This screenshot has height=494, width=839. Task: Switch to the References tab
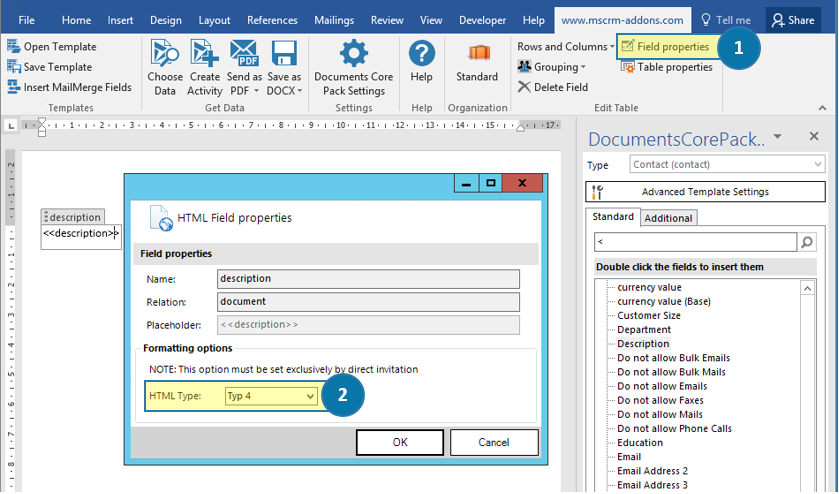coord(272,20)
